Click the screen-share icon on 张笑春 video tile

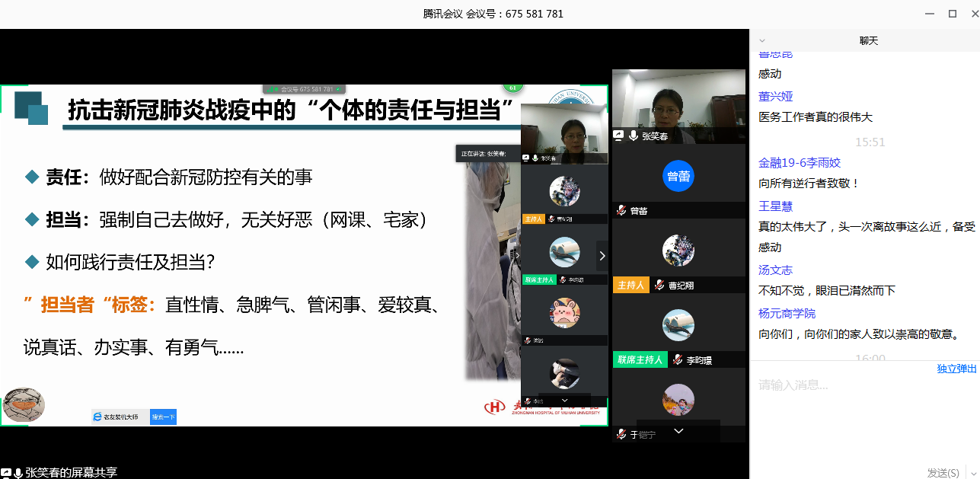pos(619,136)
